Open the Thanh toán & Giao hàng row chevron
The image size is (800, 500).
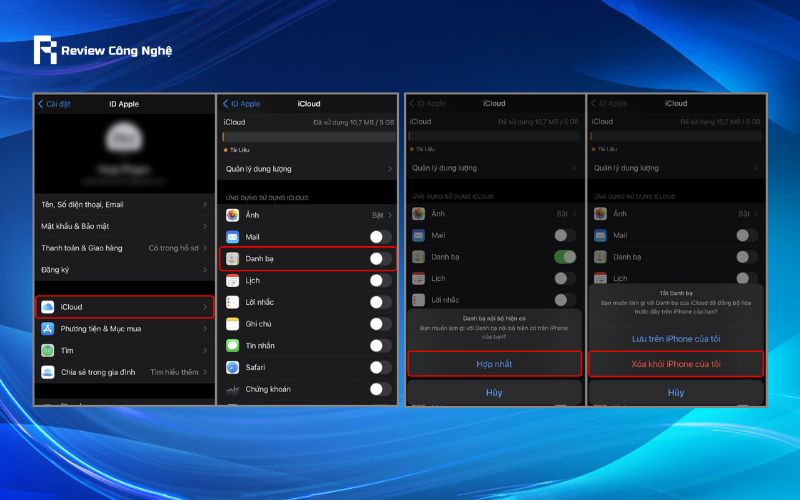pos(205,248)
